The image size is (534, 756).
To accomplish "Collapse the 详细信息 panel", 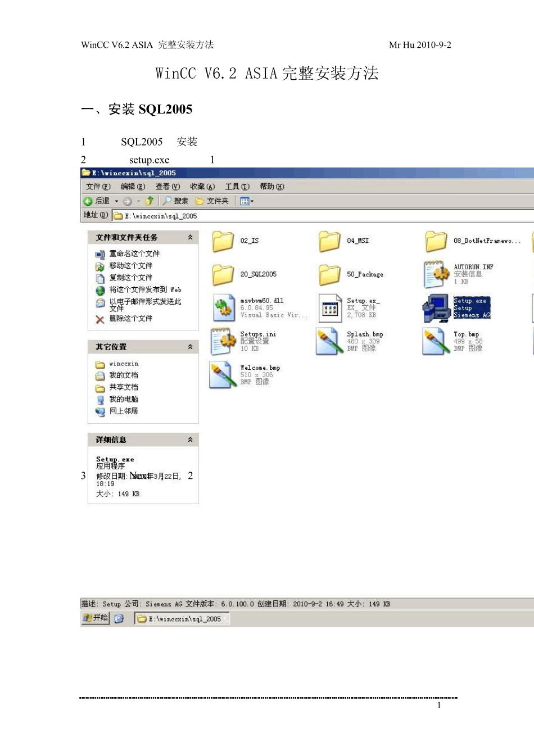I will 190,440.
